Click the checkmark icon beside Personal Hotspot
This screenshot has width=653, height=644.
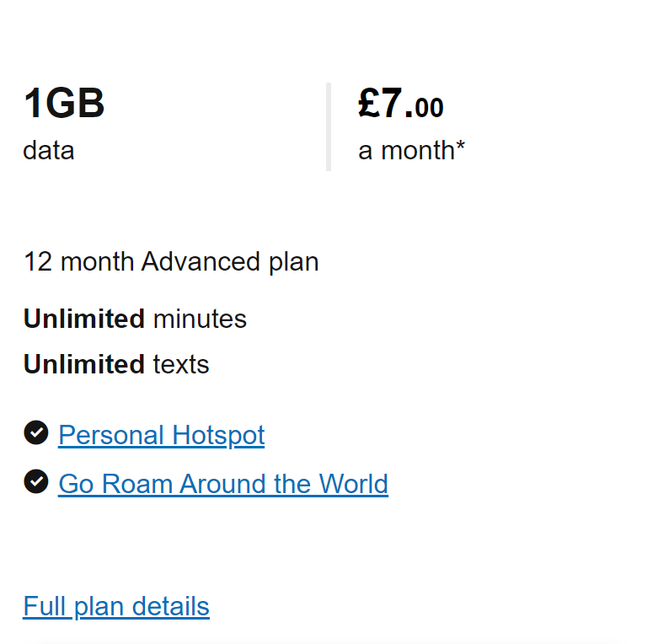pyautogui.click(x=36, y=432)
